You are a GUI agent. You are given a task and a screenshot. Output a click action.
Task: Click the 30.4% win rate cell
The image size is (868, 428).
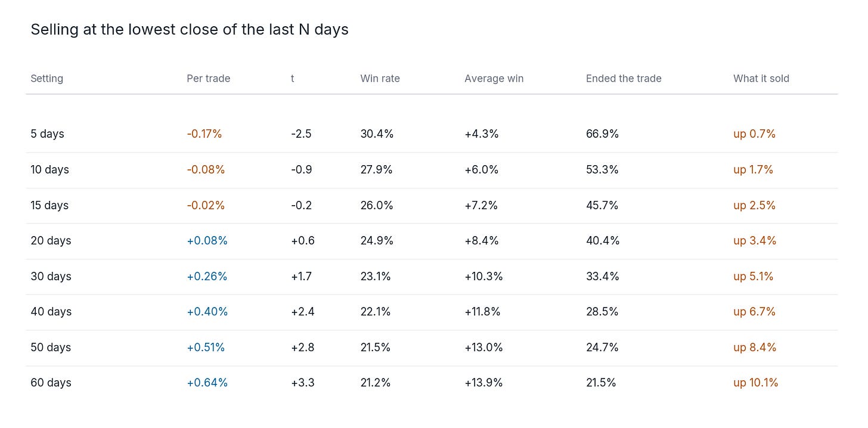click(x=377, y=134)
